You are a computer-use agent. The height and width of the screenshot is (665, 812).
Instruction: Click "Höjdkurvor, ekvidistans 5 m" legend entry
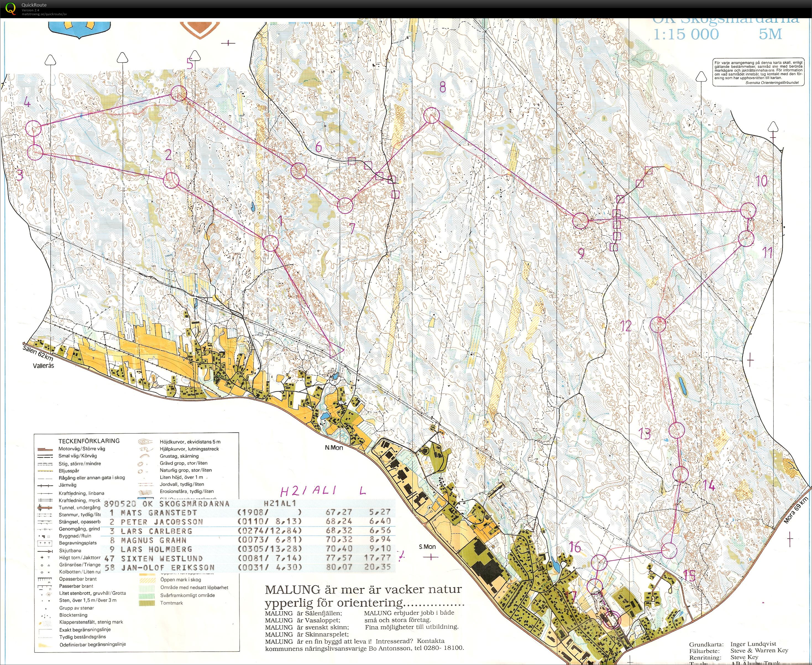190,442
